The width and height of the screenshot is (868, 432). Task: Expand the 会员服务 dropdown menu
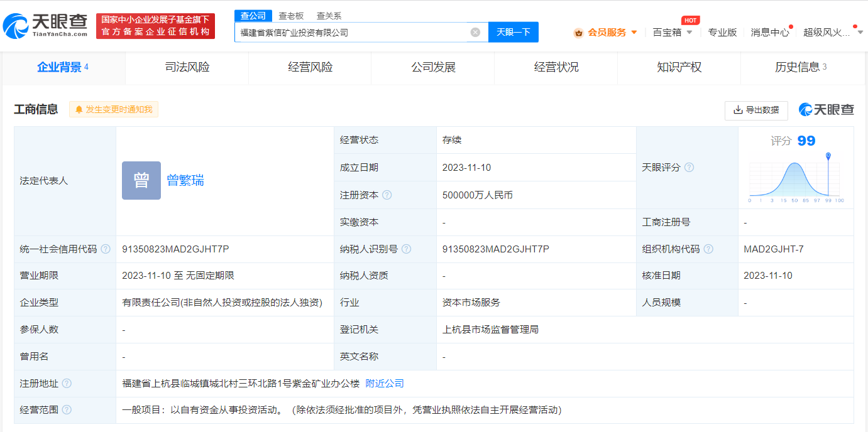pos(607,32)
